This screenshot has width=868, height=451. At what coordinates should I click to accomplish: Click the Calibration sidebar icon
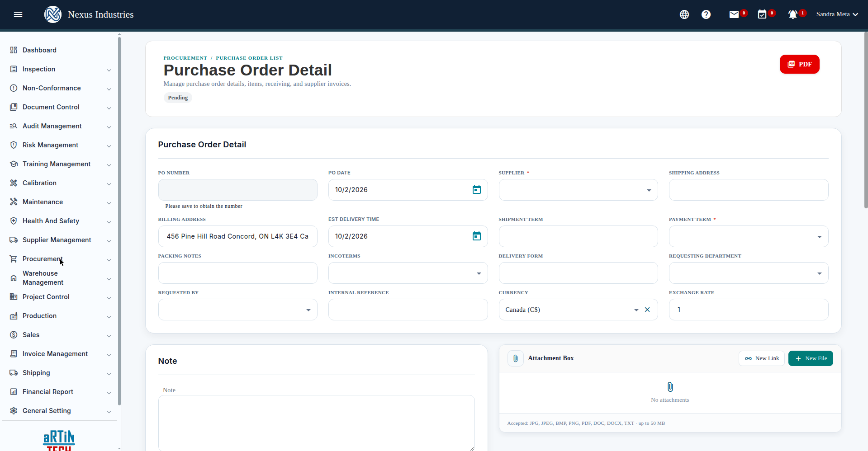[x=14, y=183]
